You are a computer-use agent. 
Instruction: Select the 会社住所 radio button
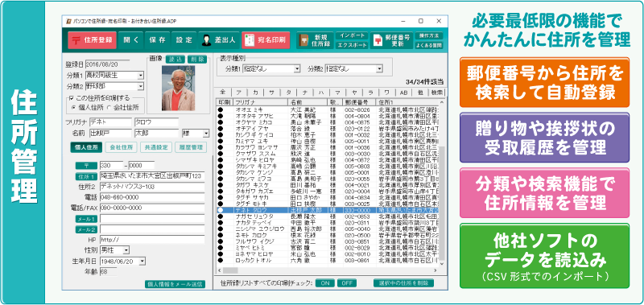tap(109, 108)
